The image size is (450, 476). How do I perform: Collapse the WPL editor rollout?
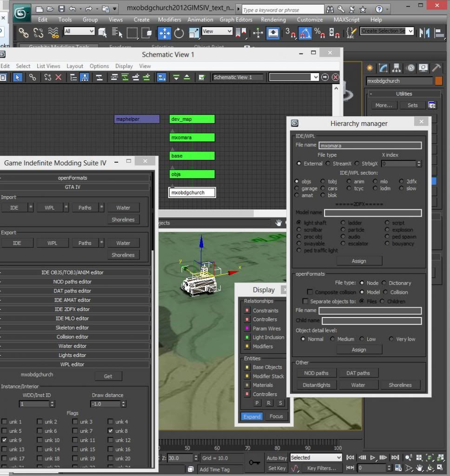tap(73, 364)
